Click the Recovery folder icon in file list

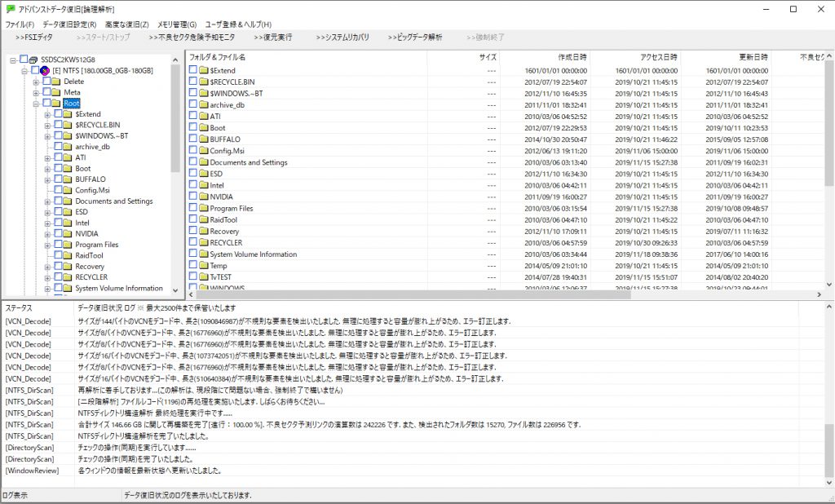coord(204,231)
